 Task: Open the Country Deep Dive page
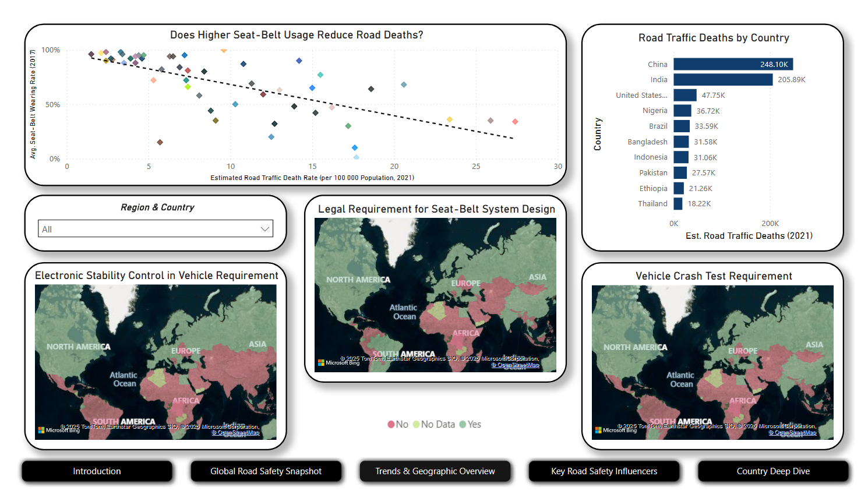[x=773, y=471]
